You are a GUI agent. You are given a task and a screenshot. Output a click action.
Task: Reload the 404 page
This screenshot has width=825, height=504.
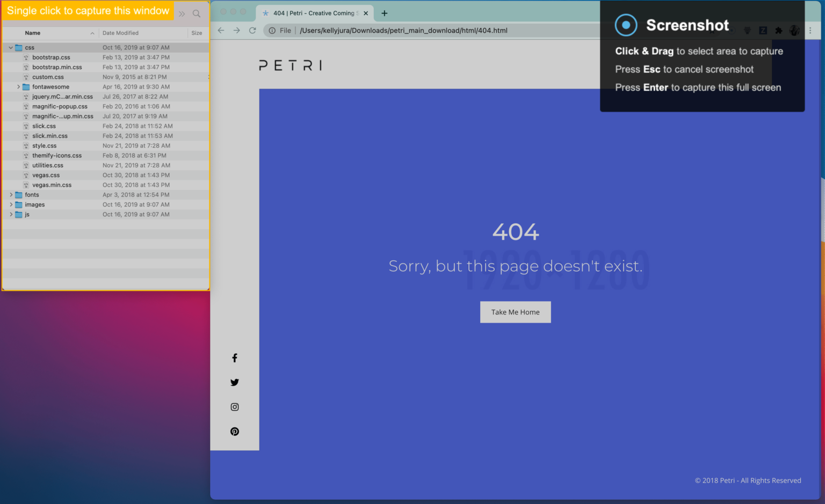(x=252, y=31)
